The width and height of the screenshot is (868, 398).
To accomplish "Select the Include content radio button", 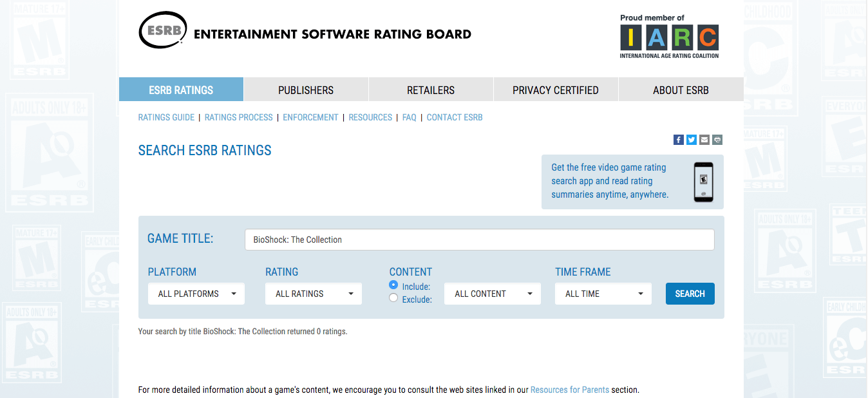I will (393, 285).
